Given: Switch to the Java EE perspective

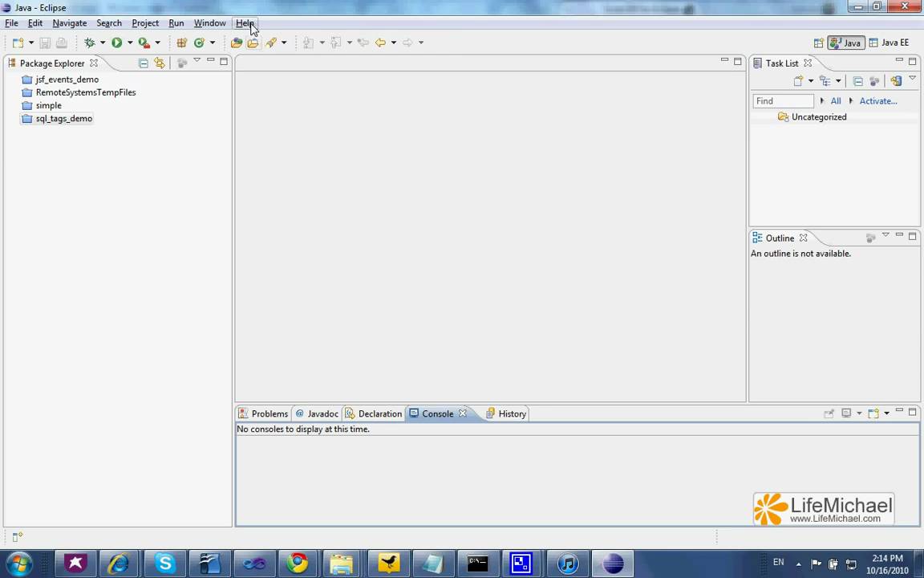Looking at the screenshot, I should point(890,43).
